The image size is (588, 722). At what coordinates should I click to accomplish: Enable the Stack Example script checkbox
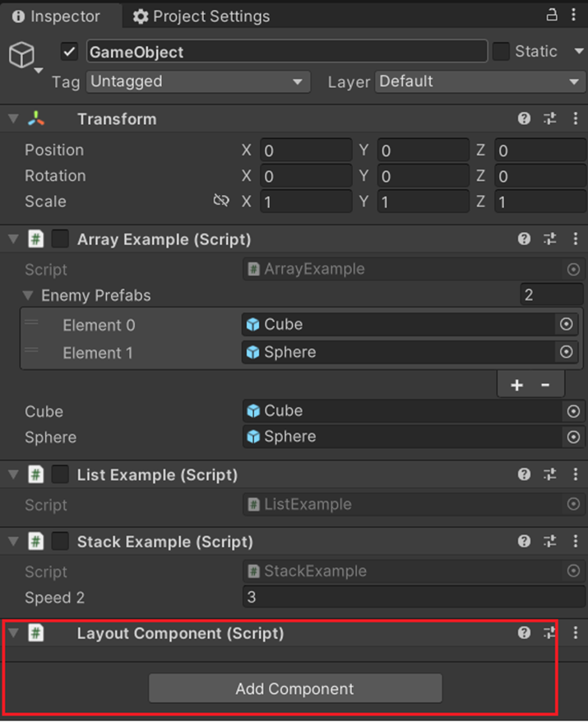pos(60,541)
